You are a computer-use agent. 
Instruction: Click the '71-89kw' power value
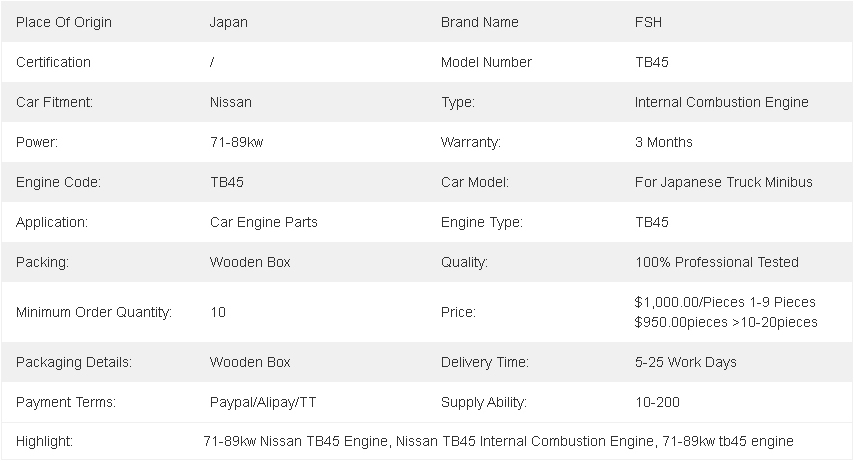236,142
